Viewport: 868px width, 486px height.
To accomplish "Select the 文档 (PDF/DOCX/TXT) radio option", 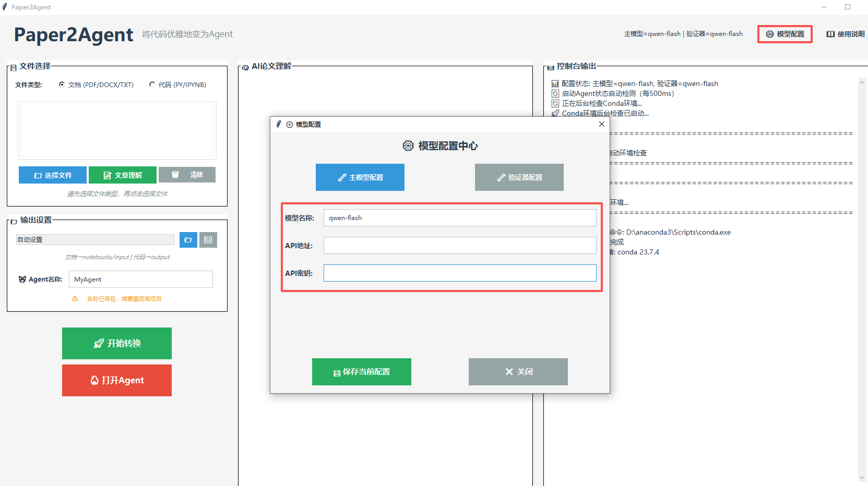I will 62,84.
